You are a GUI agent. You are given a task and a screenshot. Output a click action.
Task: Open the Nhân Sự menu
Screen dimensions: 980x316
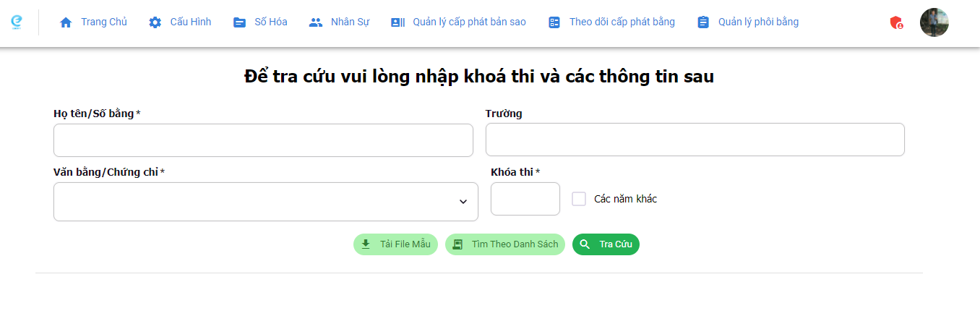pos(350,22)
